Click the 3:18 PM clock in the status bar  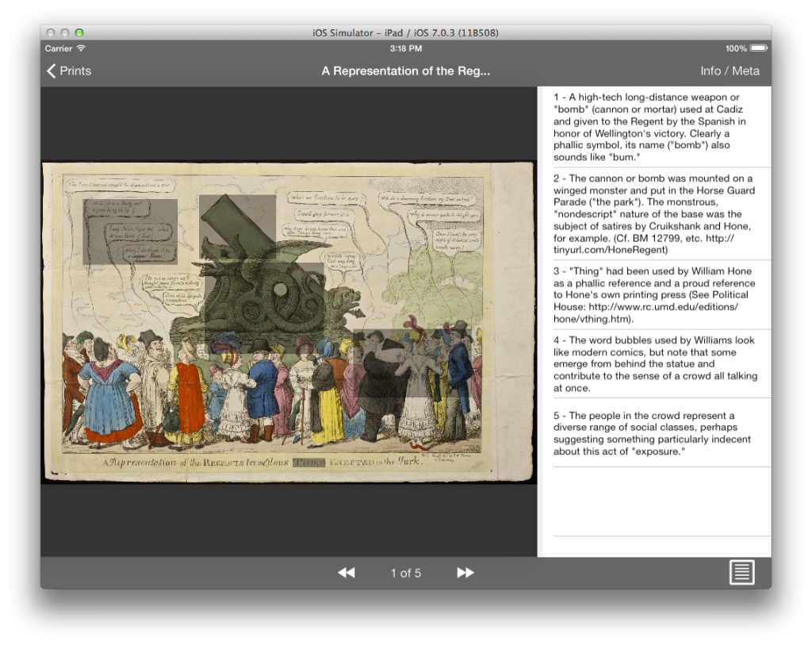tap(406, 48)
